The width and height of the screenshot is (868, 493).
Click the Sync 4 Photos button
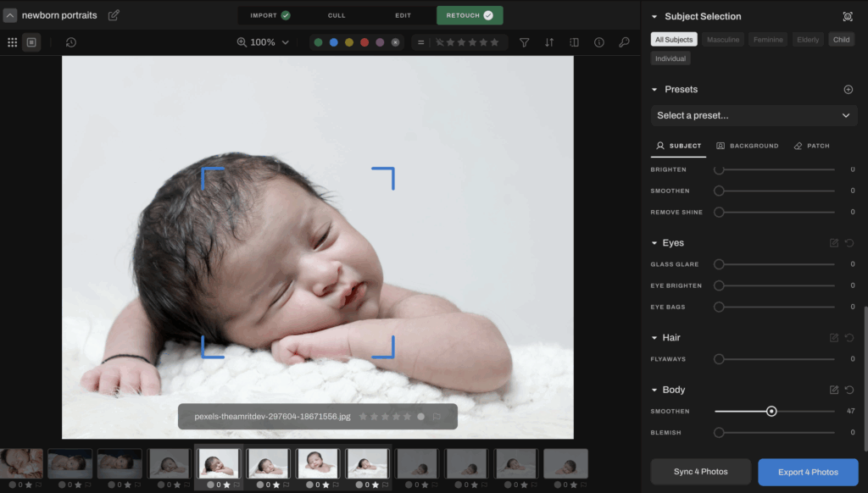click(700, 472)
